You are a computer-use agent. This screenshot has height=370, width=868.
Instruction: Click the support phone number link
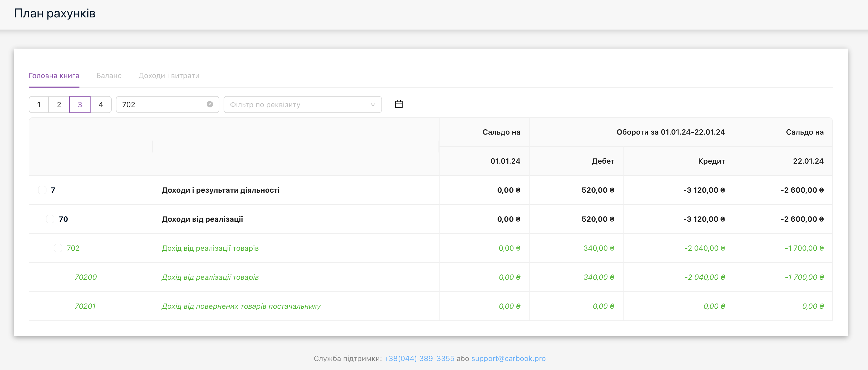419,359
